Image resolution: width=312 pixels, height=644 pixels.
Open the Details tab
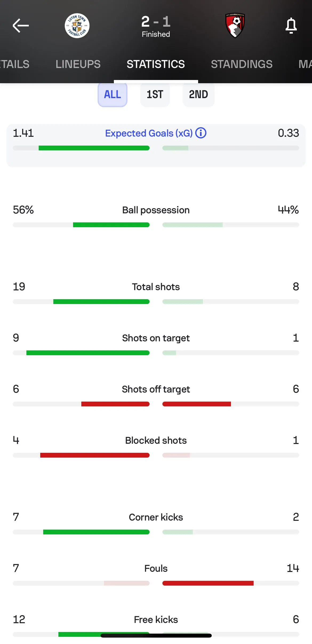pyautogui.click(x=15, y=64)
